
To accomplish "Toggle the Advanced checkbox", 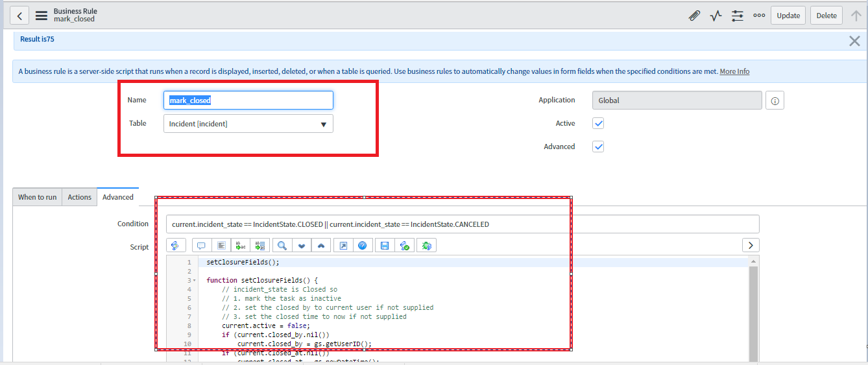I will [x=599, y=147].
